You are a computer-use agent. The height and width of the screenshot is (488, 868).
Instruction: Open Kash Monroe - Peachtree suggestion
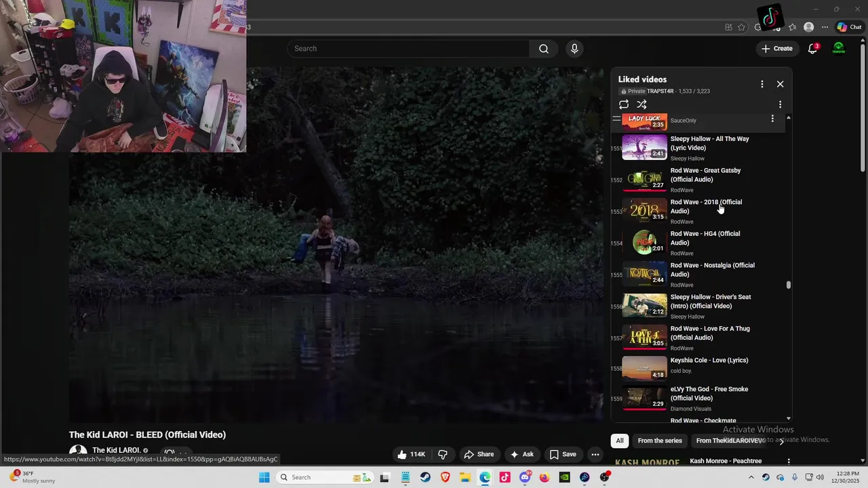[726, 461]
